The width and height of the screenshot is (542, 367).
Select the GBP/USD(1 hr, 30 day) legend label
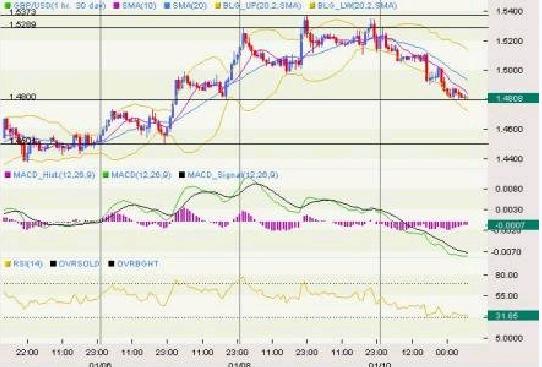coord(59,6)
